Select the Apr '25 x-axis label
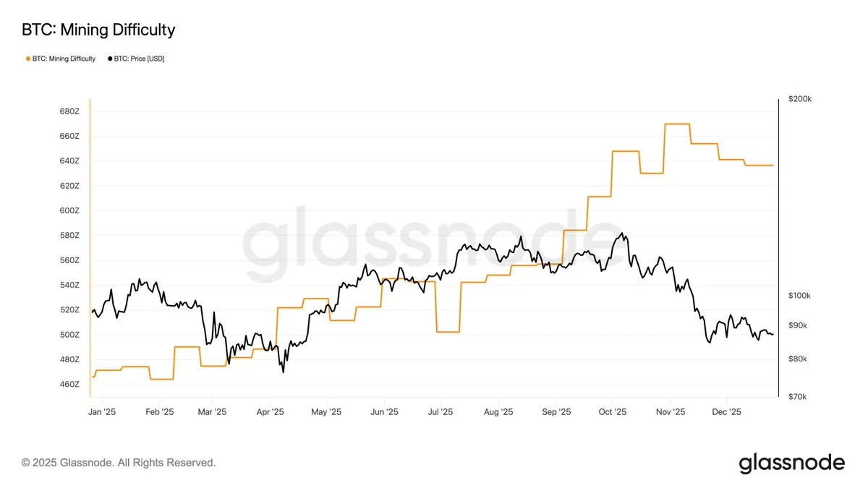Screen dimensions: 868x488 tap(269, 412)
